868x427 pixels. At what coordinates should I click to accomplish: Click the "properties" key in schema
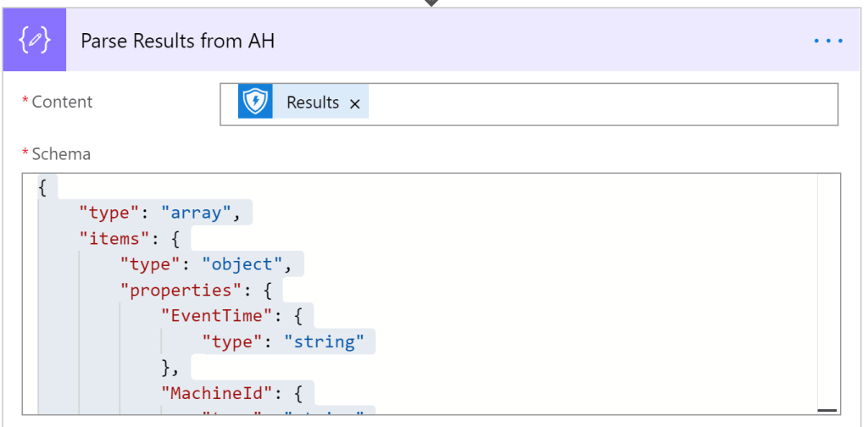click(175, 290)
